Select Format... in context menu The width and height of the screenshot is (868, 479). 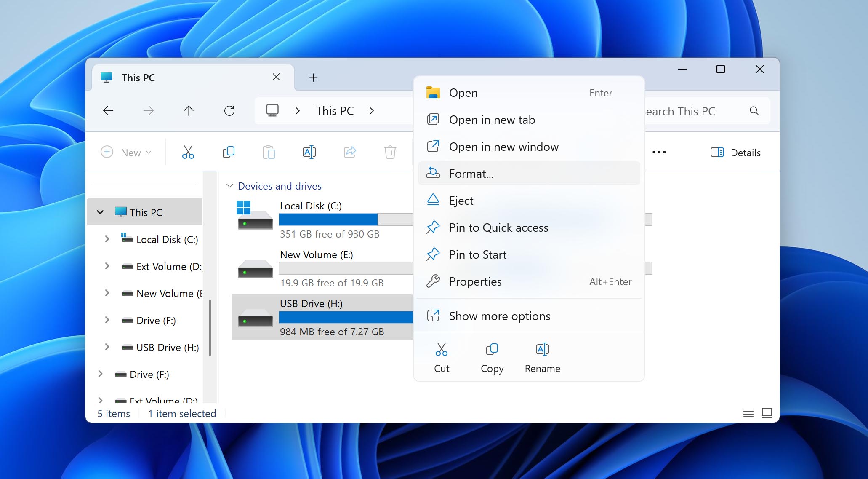(x=529, y=174)
